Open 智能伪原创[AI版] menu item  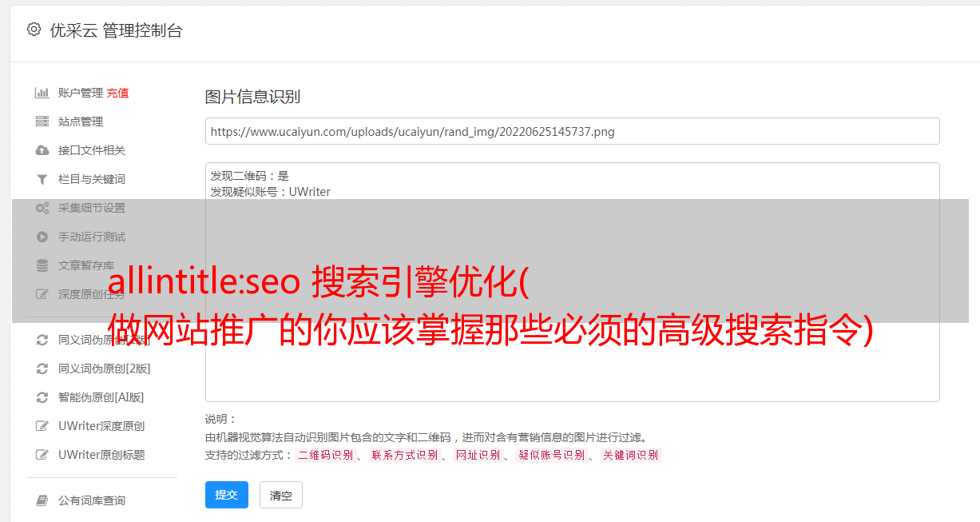[101, 397]
